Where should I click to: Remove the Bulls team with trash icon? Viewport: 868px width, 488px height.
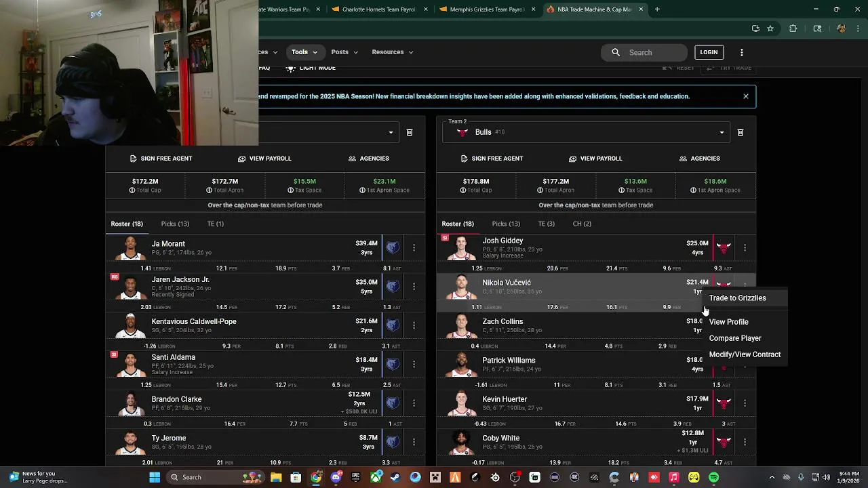click(x=741, y=133)
